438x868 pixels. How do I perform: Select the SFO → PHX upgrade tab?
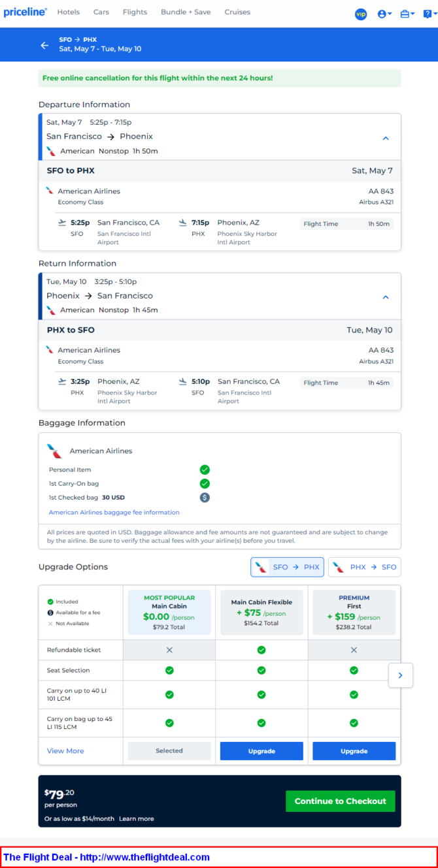point(287,567)
